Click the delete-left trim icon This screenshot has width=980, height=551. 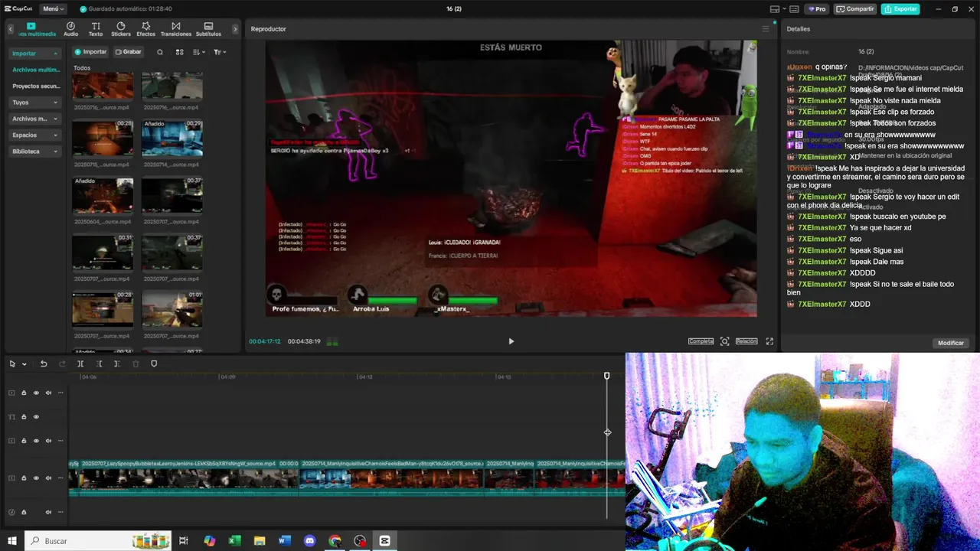click(x=99, y=364)
